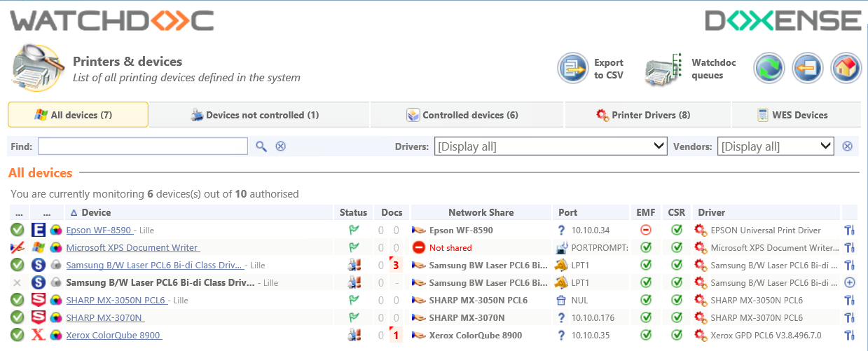Click the SHARP MX-3070N PCL6 driver name
The image size is (868, 351).
click(757, 317)
